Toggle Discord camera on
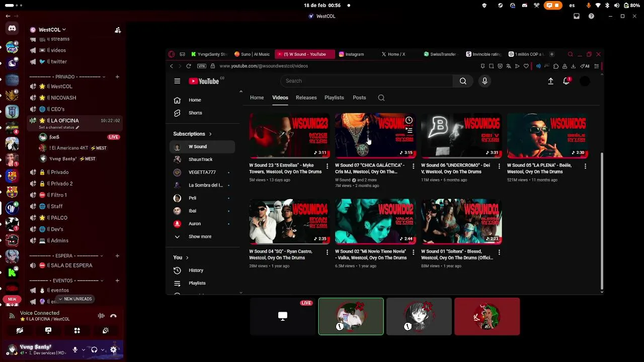This screenshot has height=362, width=644. pos(20,330)
